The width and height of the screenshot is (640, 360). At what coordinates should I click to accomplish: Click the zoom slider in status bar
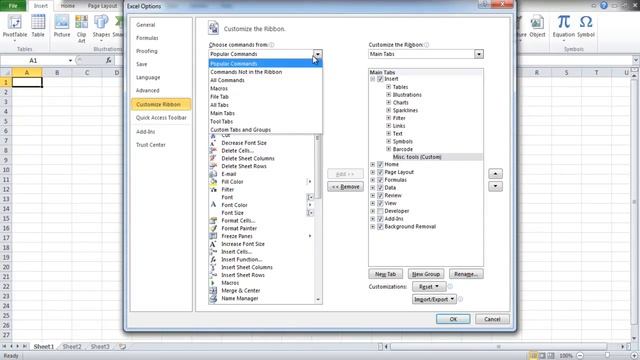pyautogui.click(x=607, y=356)
